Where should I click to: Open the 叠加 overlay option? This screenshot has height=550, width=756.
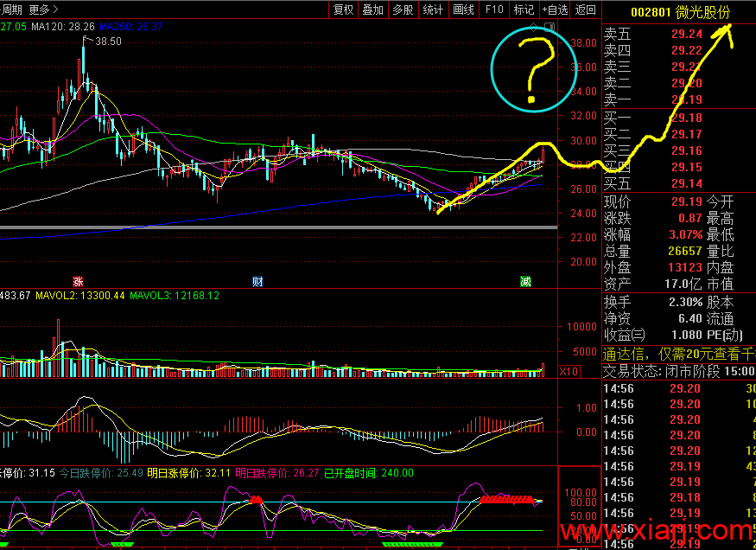coord(373,10)
